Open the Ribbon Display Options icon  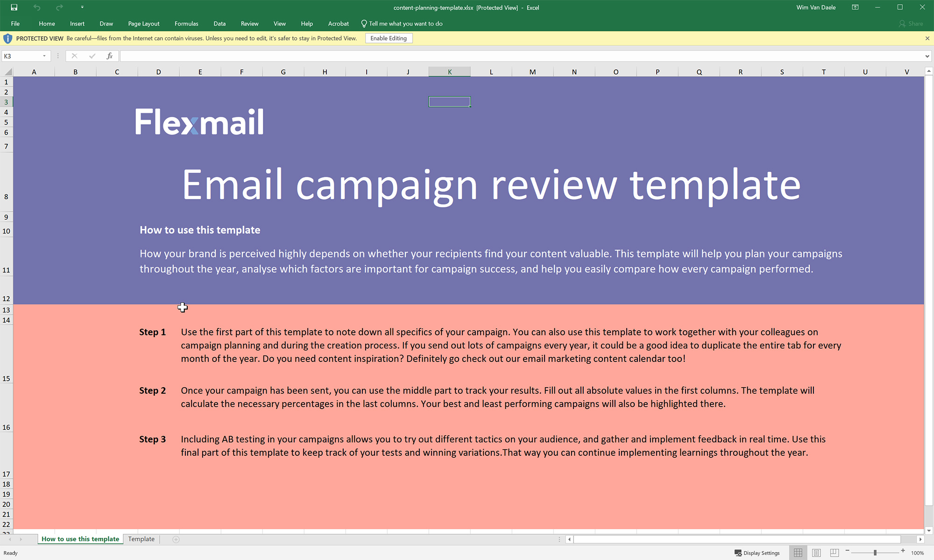[x=855, y=7]
